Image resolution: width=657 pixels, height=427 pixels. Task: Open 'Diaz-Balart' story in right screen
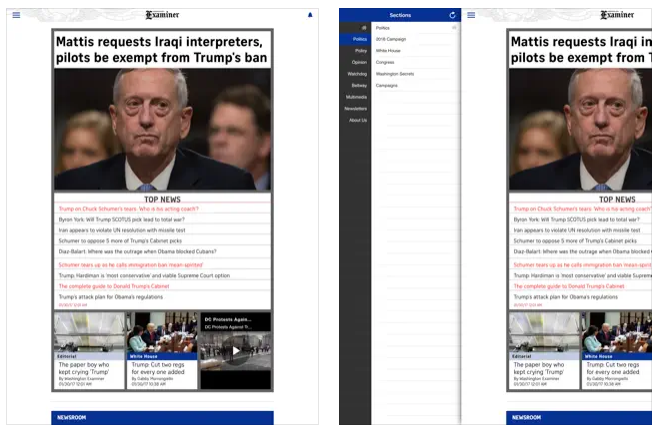(x=582, y=251)
